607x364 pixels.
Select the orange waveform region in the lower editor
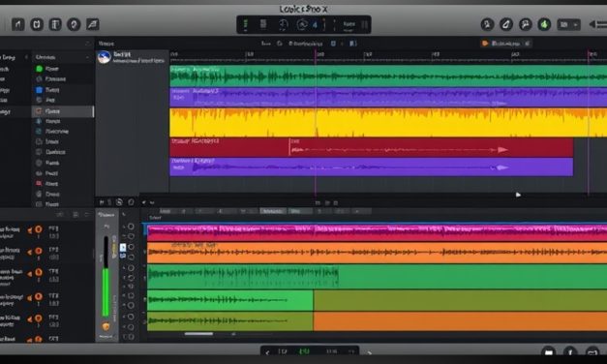(x=377, y=253)
